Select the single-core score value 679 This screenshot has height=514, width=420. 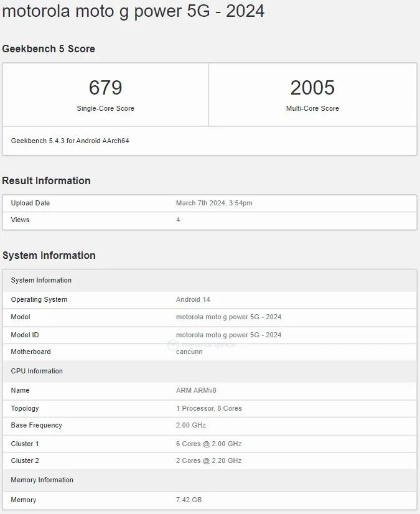pos(105,88)
